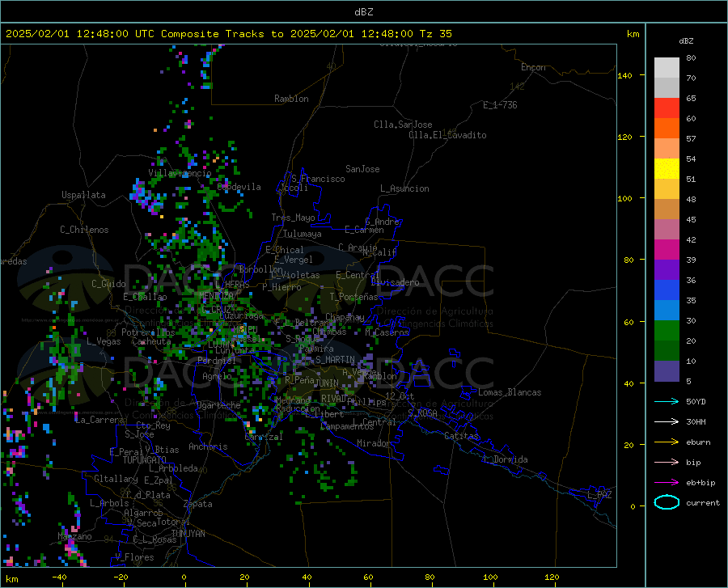Image resolution: width=728 pixels, height=588 pixels.
Task: Click the S_MARTIN map label
Action: [335, 360]
